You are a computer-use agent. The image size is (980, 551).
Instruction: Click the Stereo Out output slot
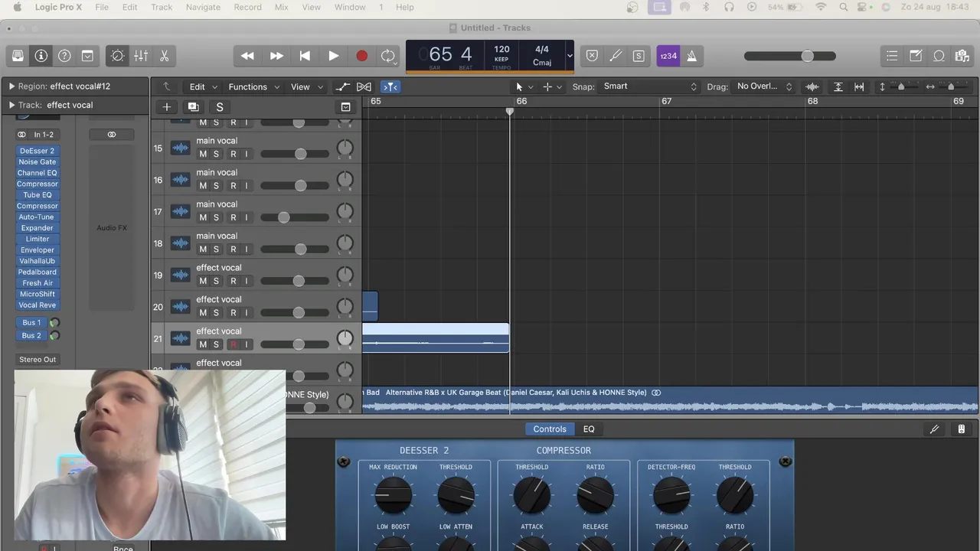38,360
